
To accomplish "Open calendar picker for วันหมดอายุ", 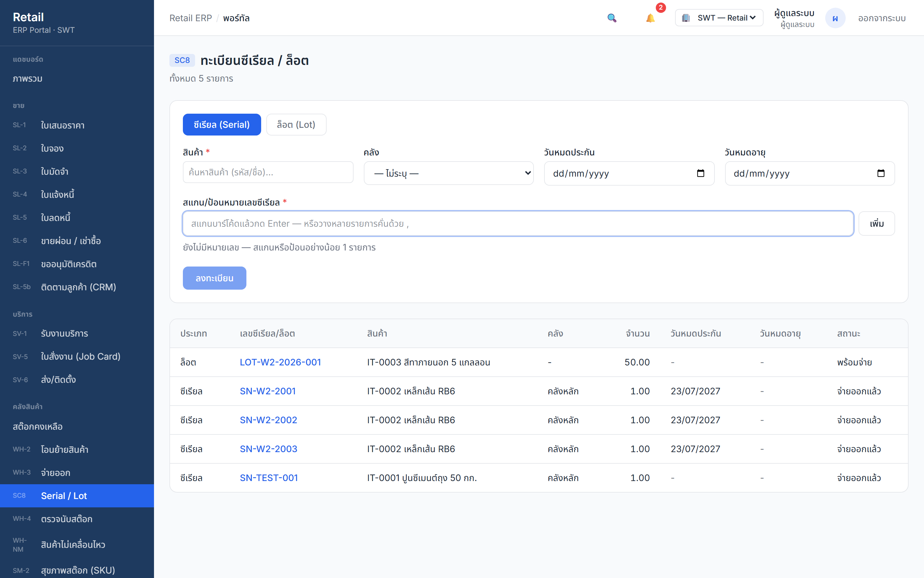I will [x=881, y=173].
